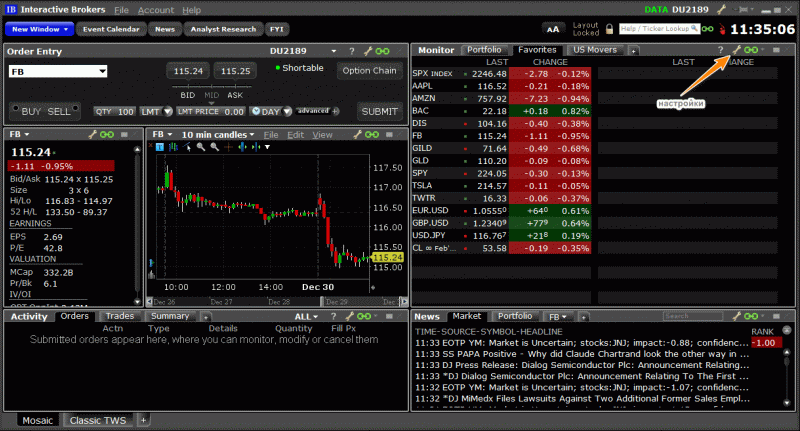Click the red mouse icon near clock
Viewport: 800px width, 431px height.
coord(722,29)
